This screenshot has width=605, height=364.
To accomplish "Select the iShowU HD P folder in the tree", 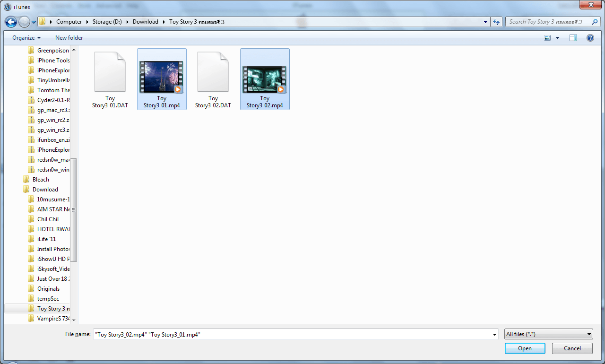I will [49, 259].
